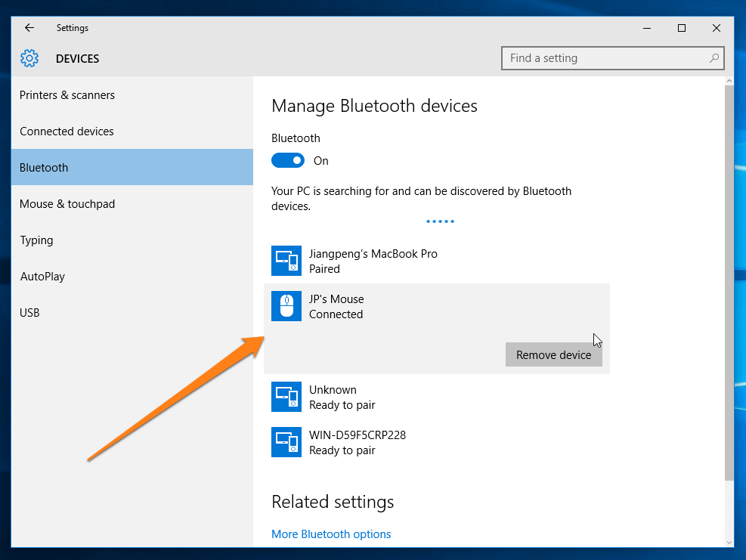The width and height of the screenshot is (746, 560).
Task: Select Jiangpeng's MacBook Pro device icon
Action: [x=286, y=261]
